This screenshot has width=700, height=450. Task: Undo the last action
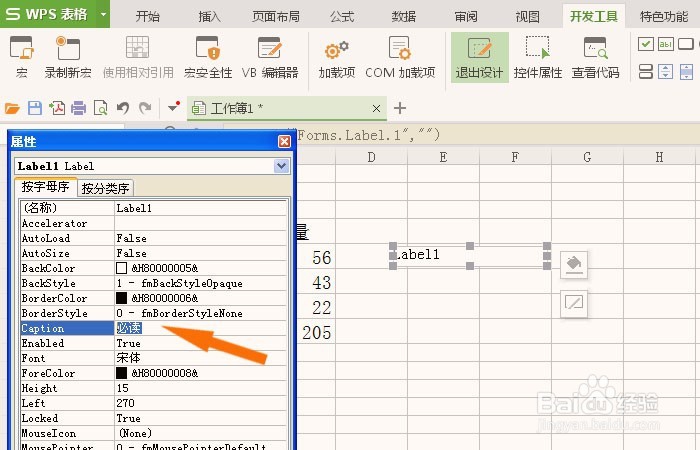point(123,108)
